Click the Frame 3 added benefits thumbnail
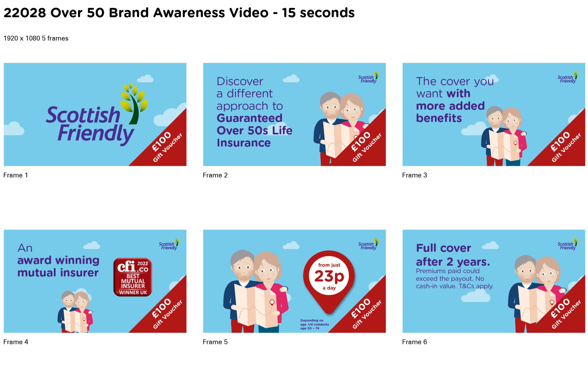The image size is (588, 367). [x=494, y=114]
